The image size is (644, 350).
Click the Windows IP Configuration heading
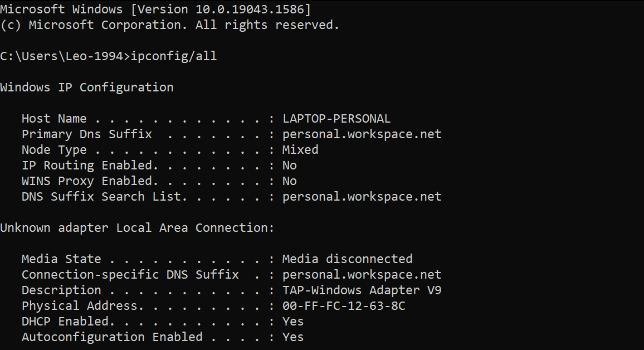click(87, 87)
